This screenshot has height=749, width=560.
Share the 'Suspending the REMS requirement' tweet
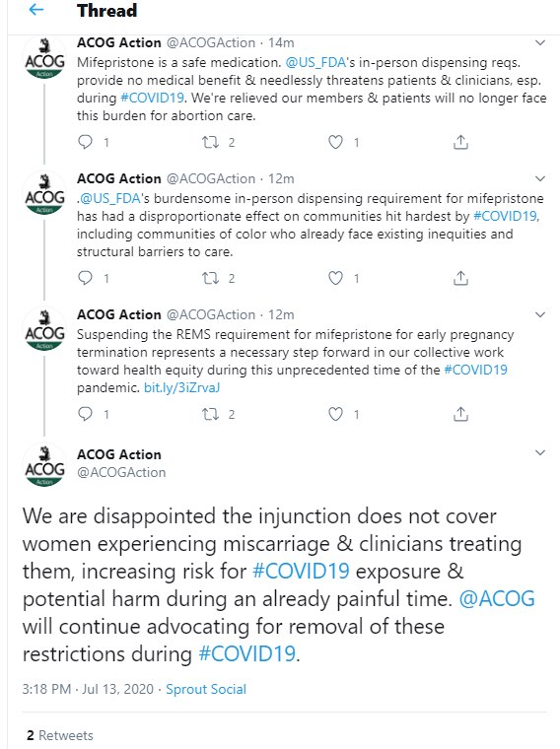(460, 414)
